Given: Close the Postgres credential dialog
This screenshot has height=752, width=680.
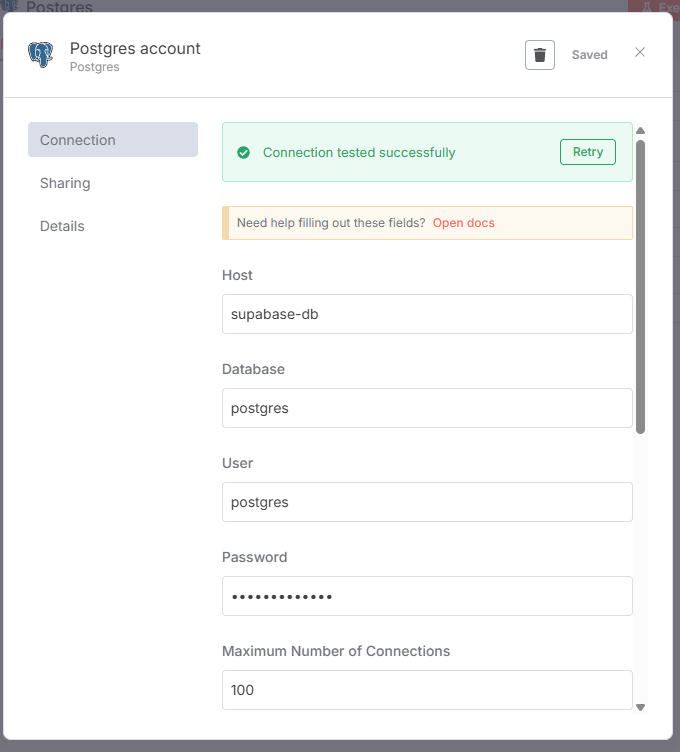Looking at the screenshot, I should [640, 52].
